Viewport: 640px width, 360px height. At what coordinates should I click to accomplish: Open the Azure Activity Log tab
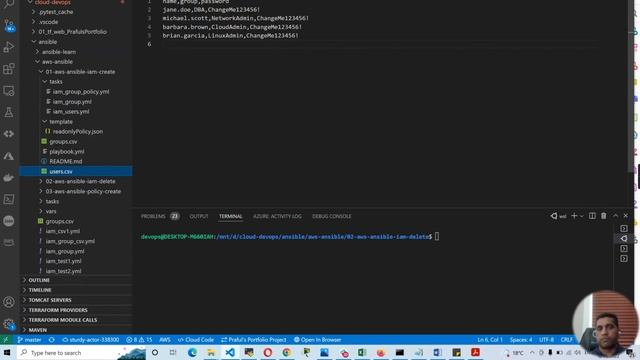coord(277,216)
